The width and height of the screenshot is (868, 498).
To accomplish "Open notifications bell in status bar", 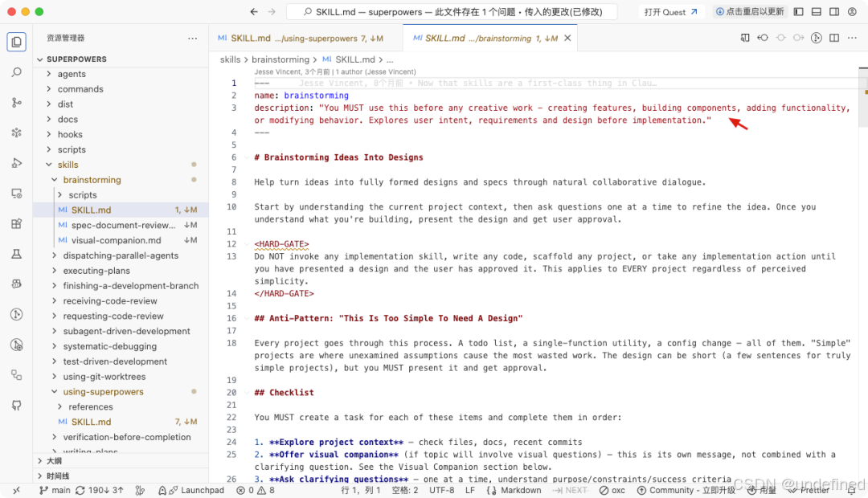I will (852, 490).
